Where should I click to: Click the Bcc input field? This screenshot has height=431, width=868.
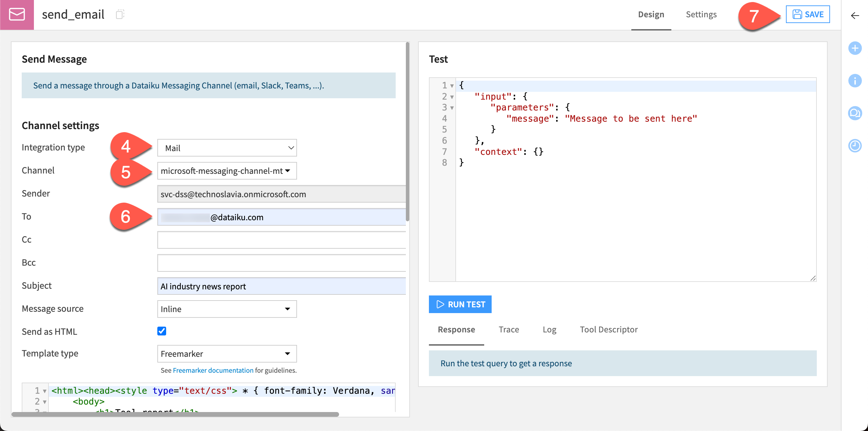(x=282, y=263)
